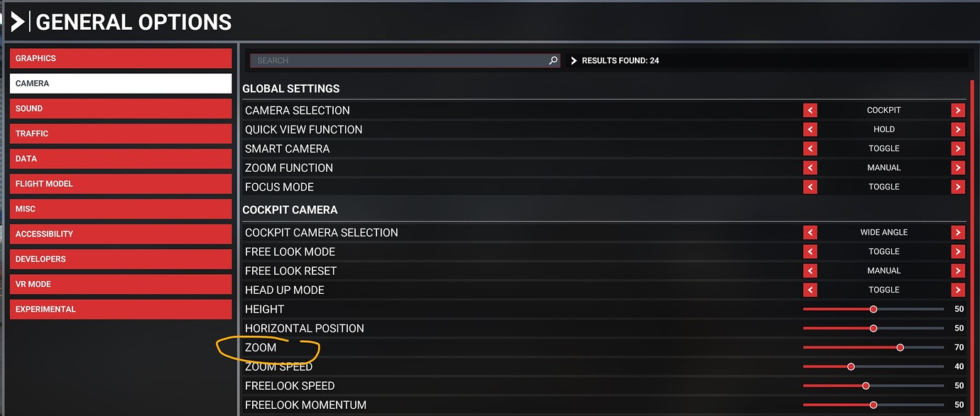Click the right arrow for QUICK VIEW FUNCTION
The height and width of the screenshot is (416, 980).
click(x=958, y=129)
